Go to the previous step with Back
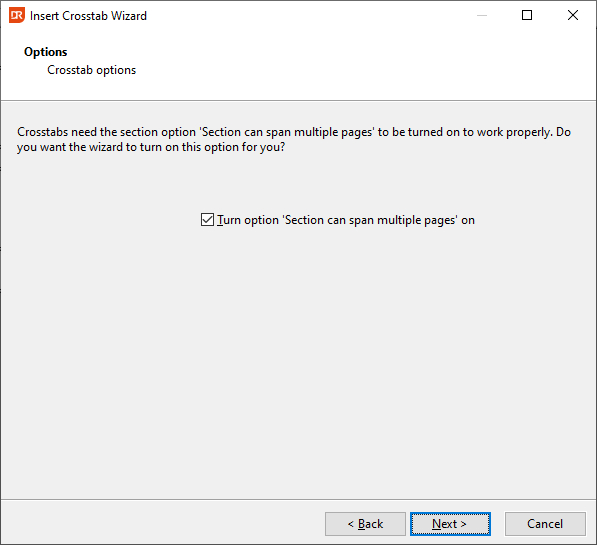Screen dimensions: 597x545 pyautogui.click(x=365, y=524)
